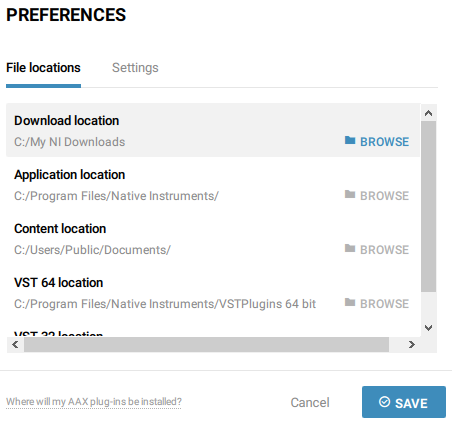Click the folder icon beside VST 64 location
The image size is (452, 426).
tap(350, 302)
